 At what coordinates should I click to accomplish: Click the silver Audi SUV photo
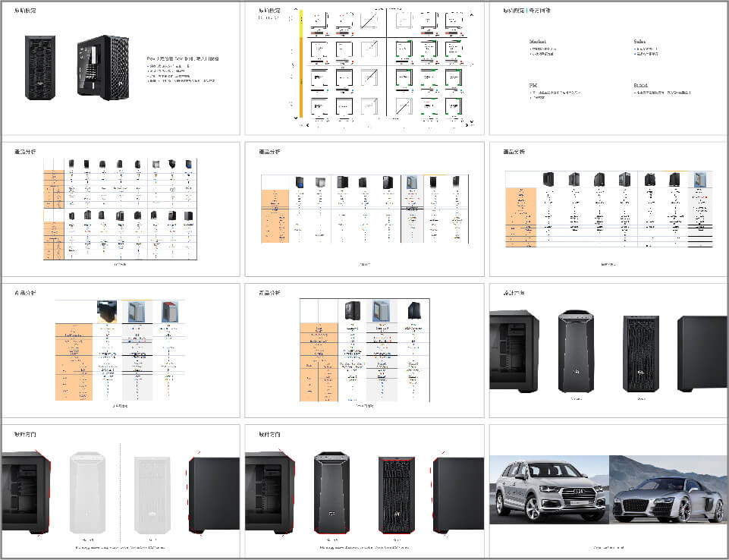[549, 489]
